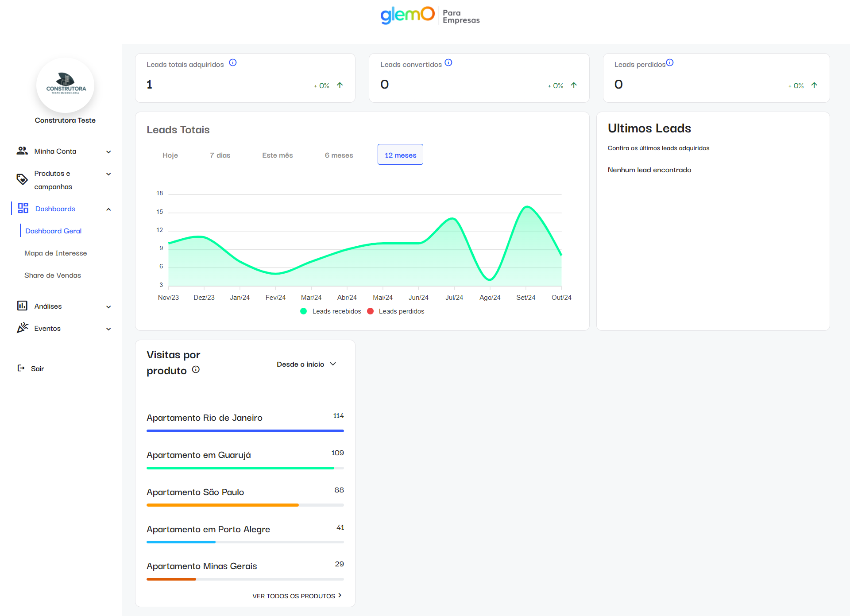The height and width of the screenshot is (616, 850).
Task: Switch chart to 6 meses tab
Action: (x=339, y=155)
